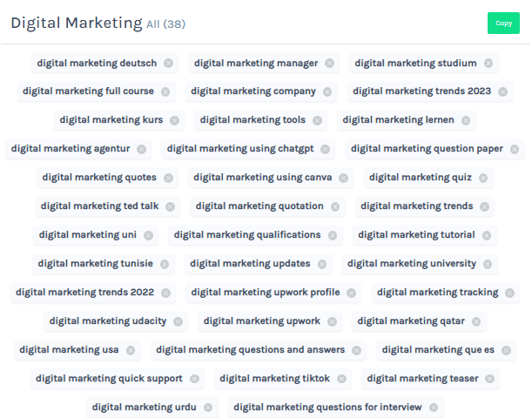Image resolution: width=532 pixels, height=418 pixels.
Task: Delete 'digital marketing full course' keyword
Action: pyautogui.click(x=165, y=91)
